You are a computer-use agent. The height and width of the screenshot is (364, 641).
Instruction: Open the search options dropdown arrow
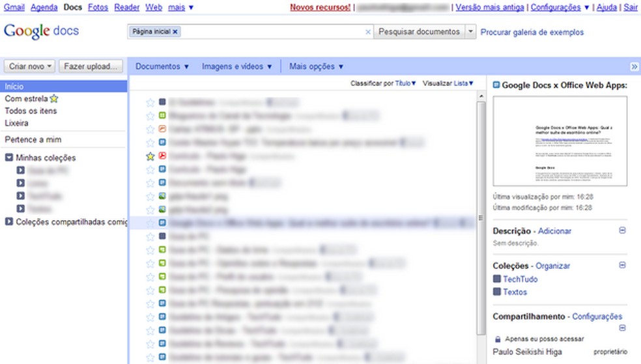470,31
